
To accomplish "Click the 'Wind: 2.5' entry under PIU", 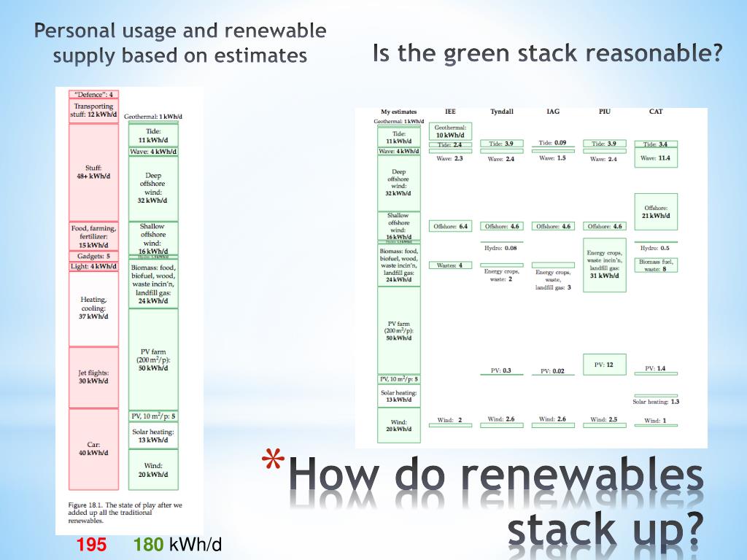I will pyautogui.click(x=604, y=419).
